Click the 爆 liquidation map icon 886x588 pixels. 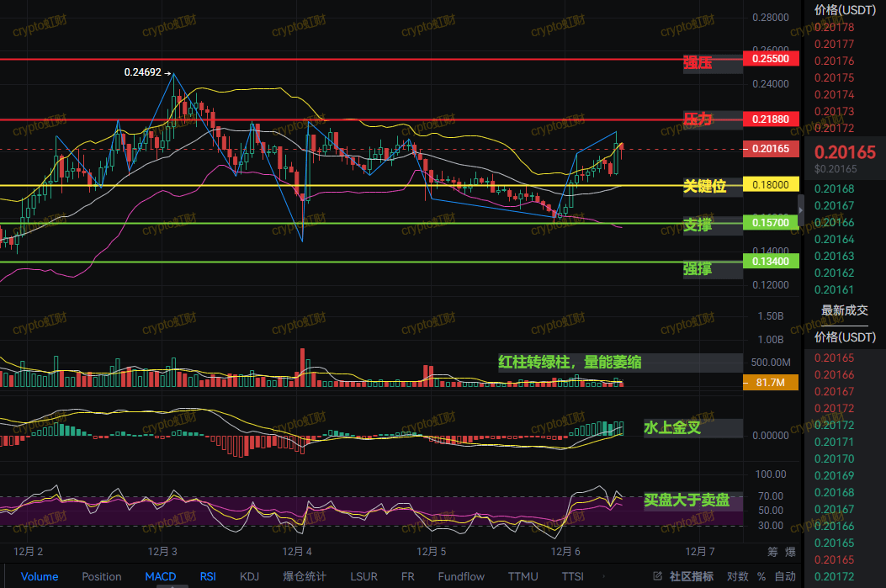[x=790, y=552]
